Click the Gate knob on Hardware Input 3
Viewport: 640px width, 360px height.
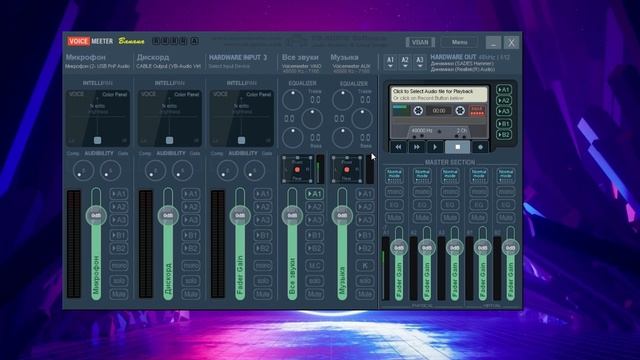255,170
